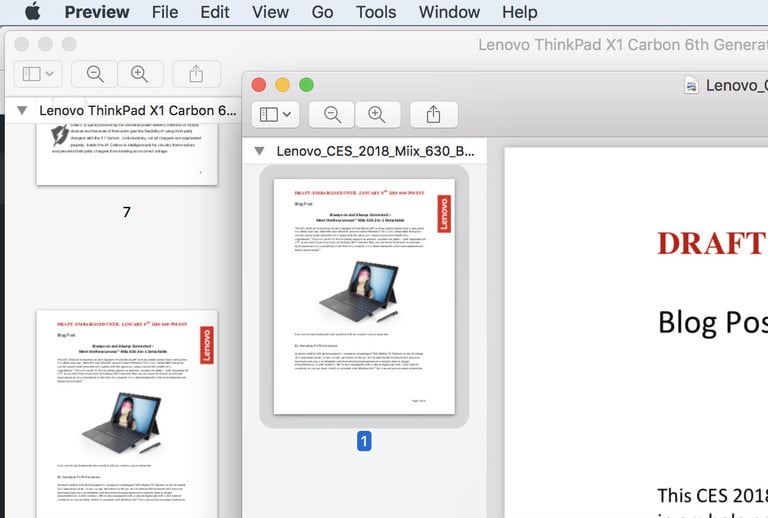Open the File menu
The height and width of the screenshot is (518, 768).
pos(165,12)
